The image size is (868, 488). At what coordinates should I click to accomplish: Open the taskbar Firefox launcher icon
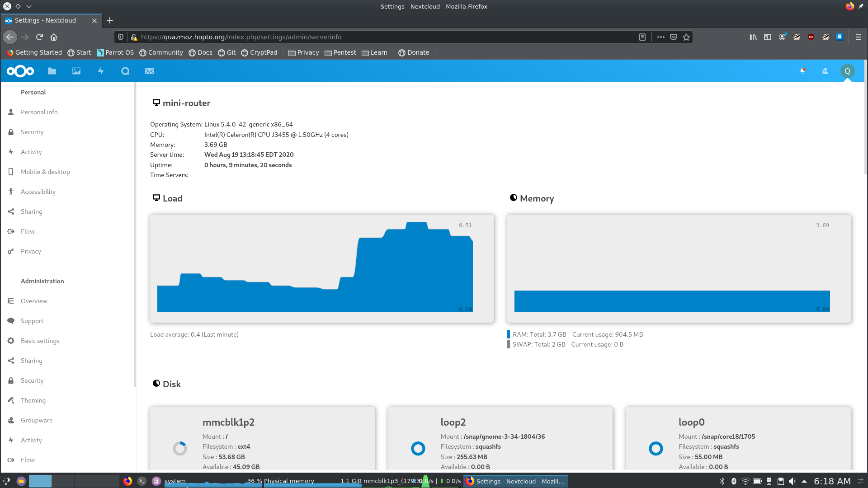(127, 481)
